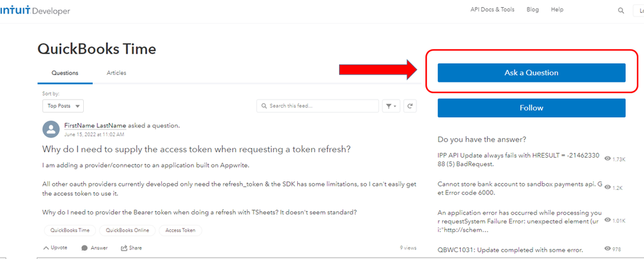644x259 pixels.
Task: Click the Ask a Question button
Action: (531, 73)
